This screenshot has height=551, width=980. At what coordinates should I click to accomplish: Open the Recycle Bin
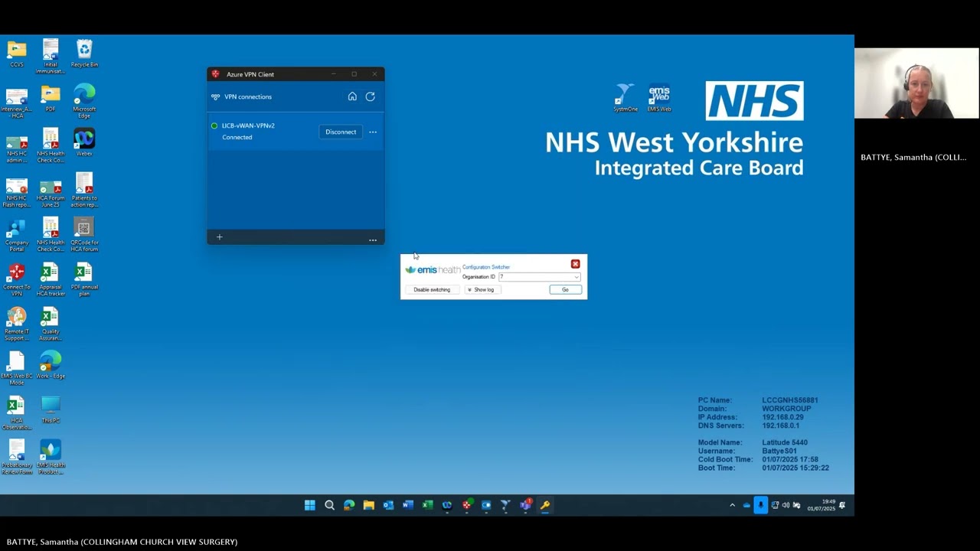84,54
